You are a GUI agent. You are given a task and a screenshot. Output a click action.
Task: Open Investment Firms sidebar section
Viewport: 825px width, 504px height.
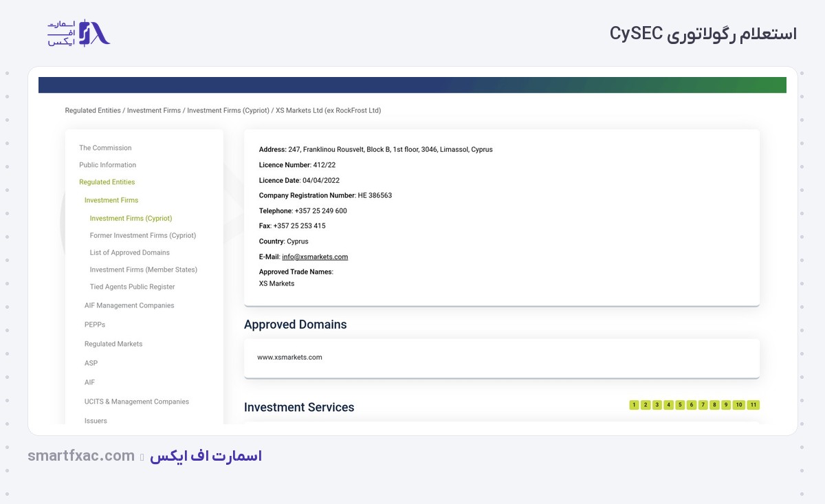pyautogui.click(x=111, y=200)
